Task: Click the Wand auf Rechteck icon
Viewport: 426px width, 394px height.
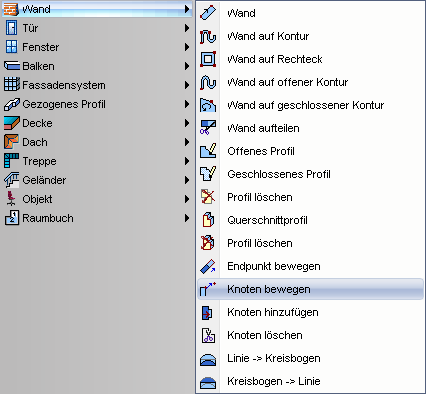Action: tap(208, 59)
